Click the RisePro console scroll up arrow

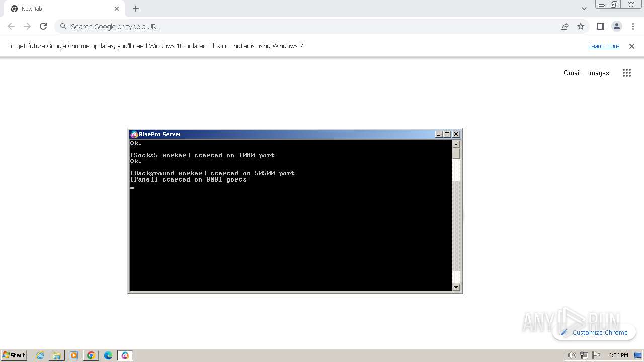click(456, 144)
